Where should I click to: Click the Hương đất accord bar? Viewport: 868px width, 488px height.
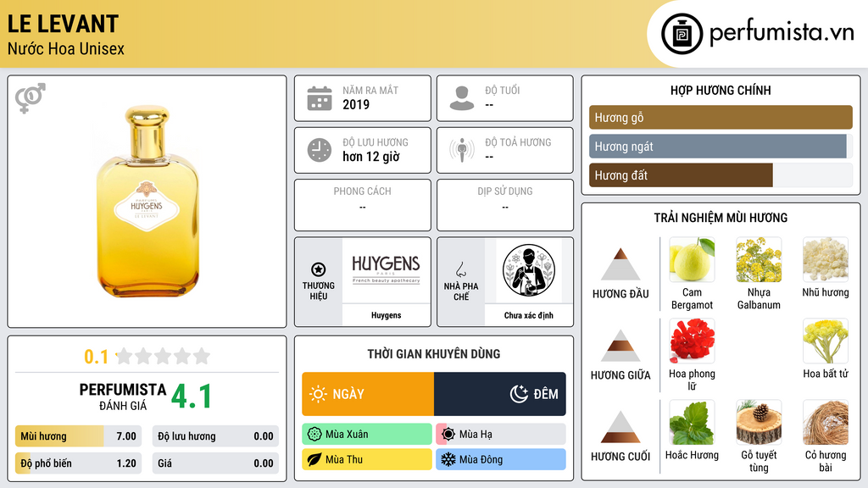coord(721,175)
